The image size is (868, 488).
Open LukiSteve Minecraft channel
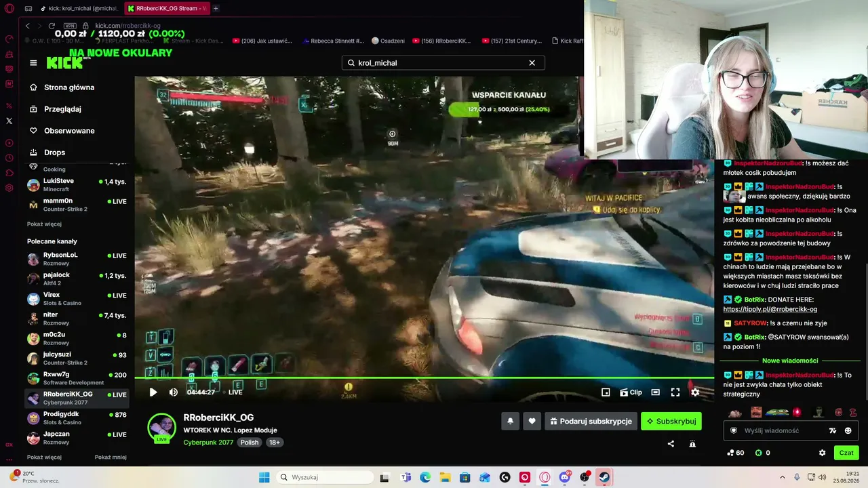pyautogui.click(x=77, y=184)
